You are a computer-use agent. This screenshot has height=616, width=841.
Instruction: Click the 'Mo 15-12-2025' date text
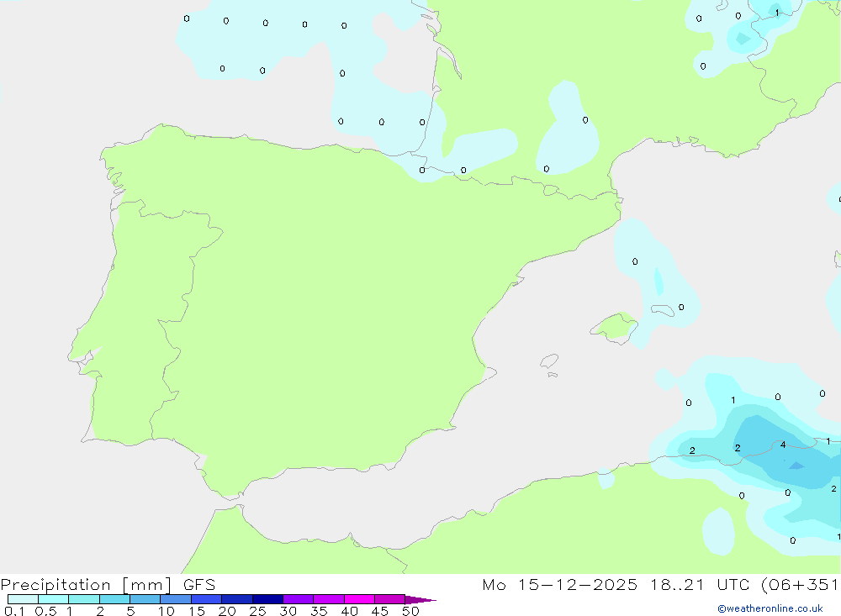[x=560, y=585]
